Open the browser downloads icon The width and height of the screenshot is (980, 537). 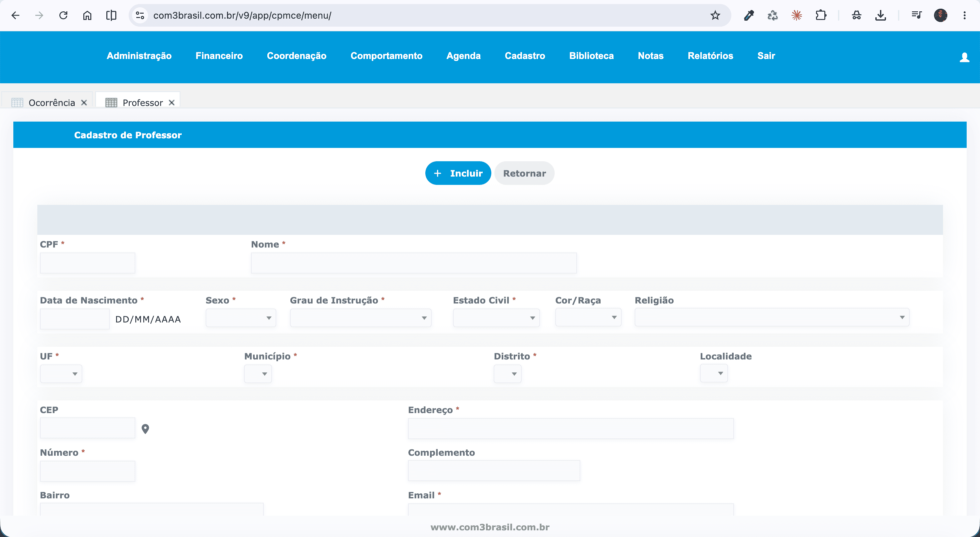tap(881, 15)
